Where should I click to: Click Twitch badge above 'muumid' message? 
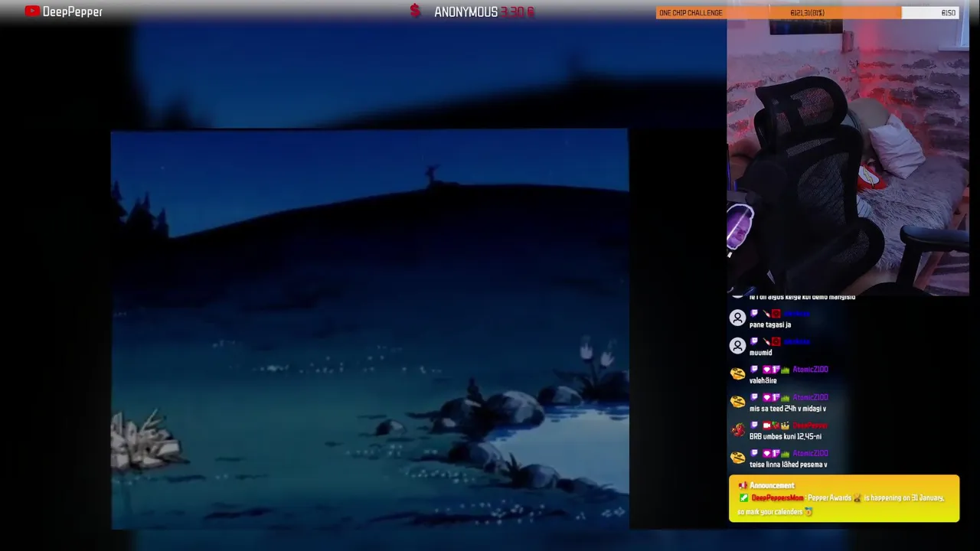[754, 341]
